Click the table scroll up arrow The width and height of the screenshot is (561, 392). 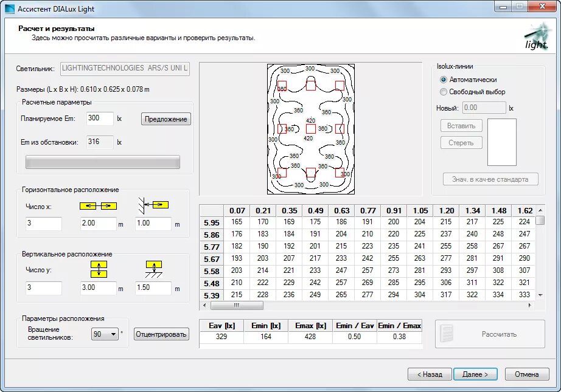(x=540, y=210)
